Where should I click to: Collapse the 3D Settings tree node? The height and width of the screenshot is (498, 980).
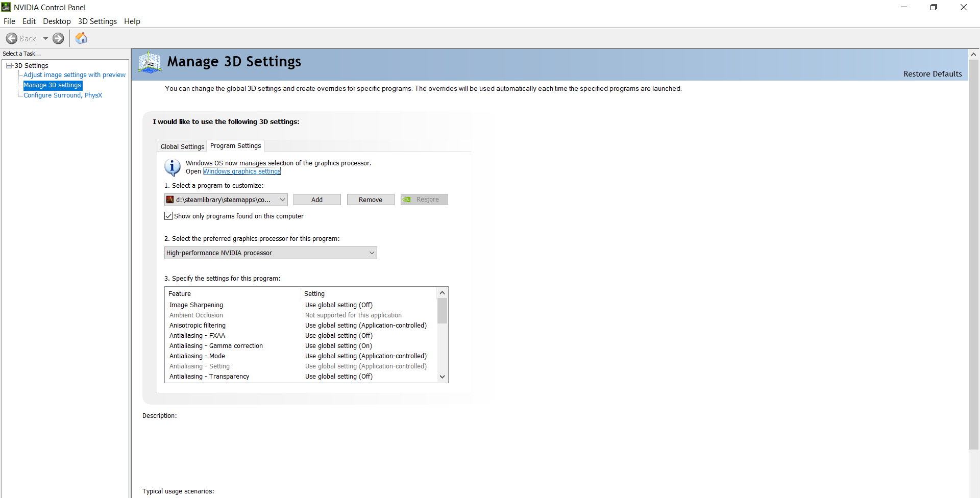tap(9, 65)
